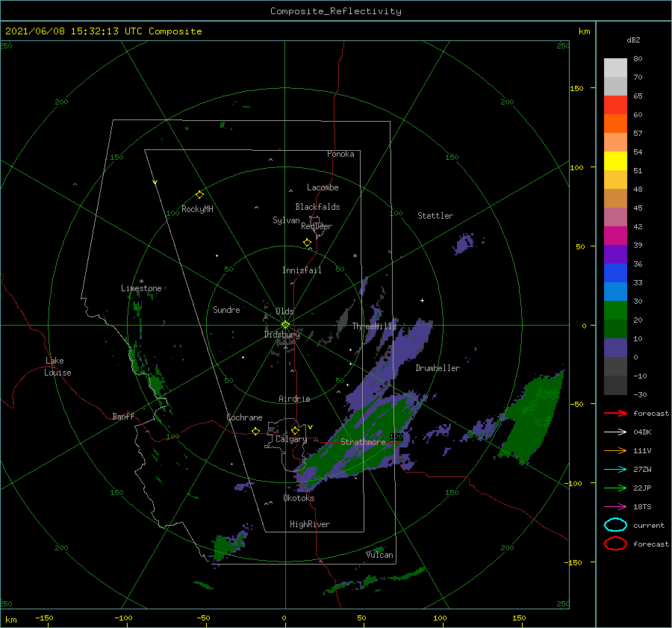Click the cyan current ellipse in legend

[615, 525]
